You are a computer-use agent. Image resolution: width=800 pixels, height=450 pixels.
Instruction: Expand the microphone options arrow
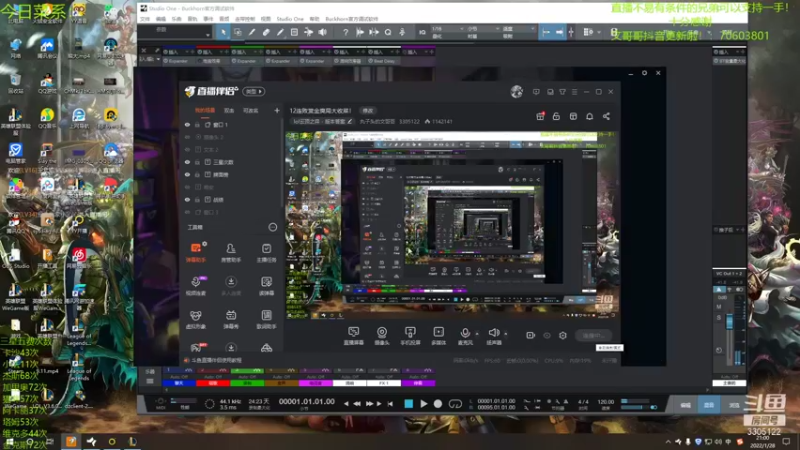pos(477,334)
